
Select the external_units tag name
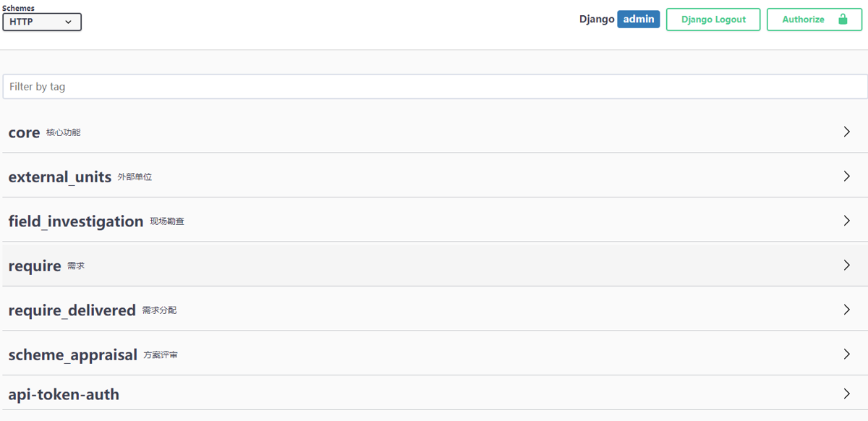[60, 177]
